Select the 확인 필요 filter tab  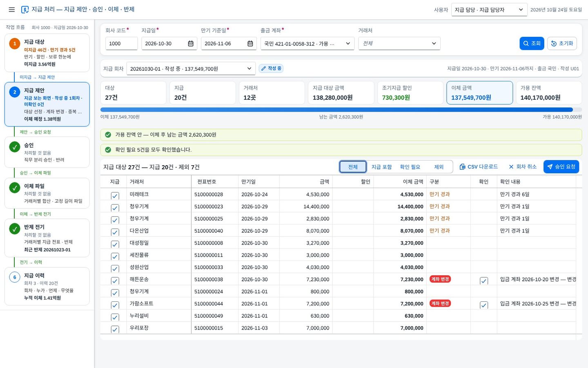click(410, 167)
